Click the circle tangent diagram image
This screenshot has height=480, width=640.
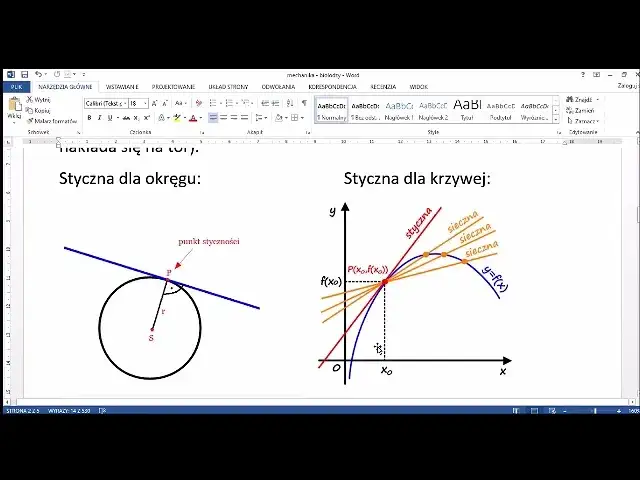click(x=162, y=308)
